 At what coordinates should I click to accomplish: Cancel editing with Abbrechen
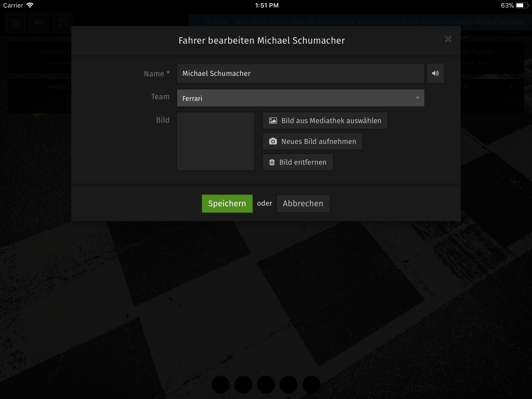pos(303,203)
